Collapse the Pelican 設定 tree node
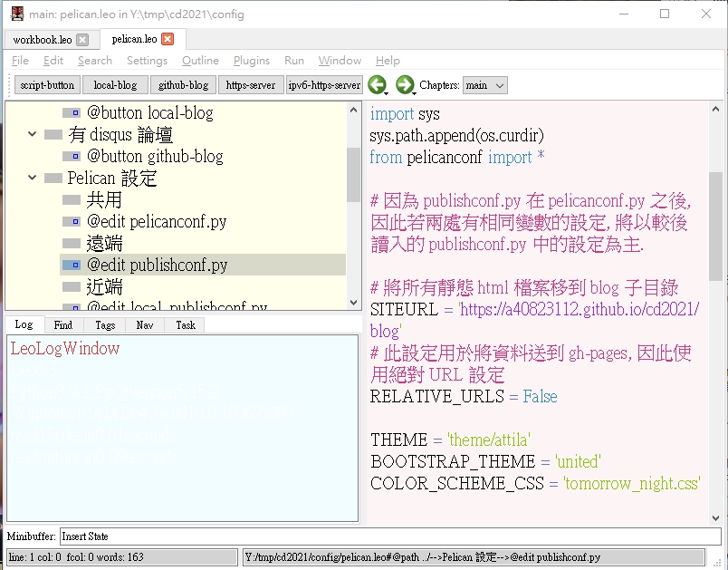 (32, 178)
